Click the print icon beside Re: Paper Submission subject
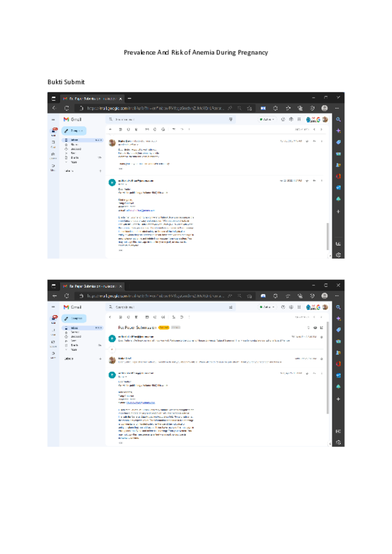 click(x=315, y=327)
